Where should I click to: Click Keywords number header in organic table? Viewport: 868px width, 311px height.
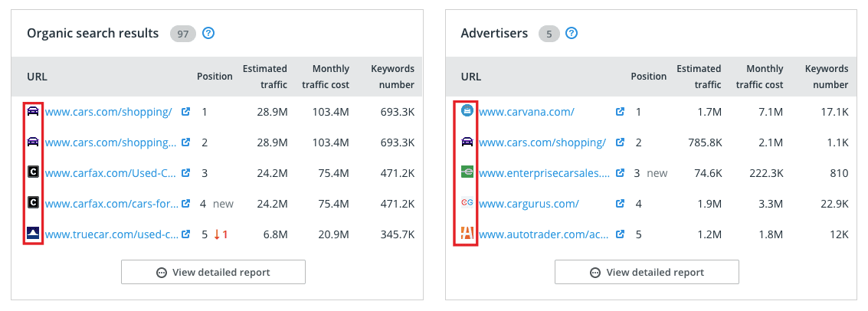click(392, 77)
